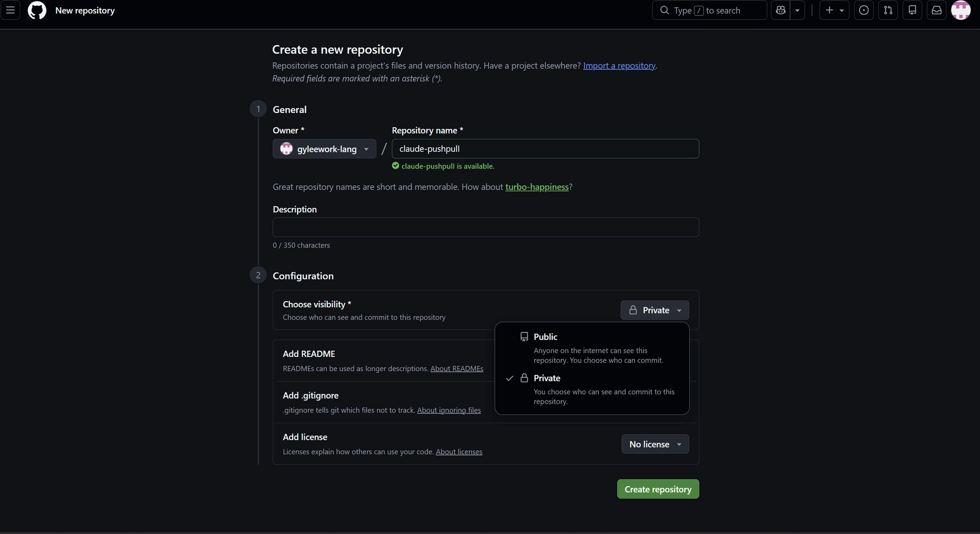Image resolution: width=980 pixels, height=534 pixels.
Task: Click the 'Add license' label
Action: [x=305, y=437]
